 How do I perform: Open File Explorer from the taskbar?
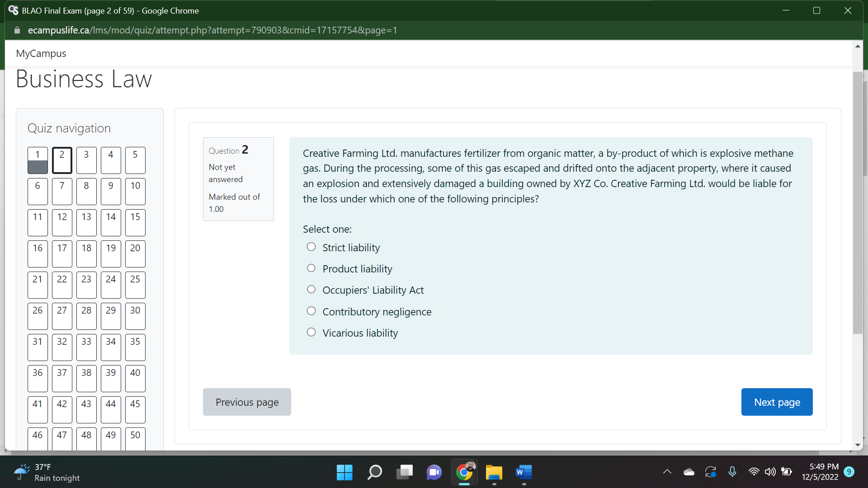pyautogui.click(x=494, y=472)
